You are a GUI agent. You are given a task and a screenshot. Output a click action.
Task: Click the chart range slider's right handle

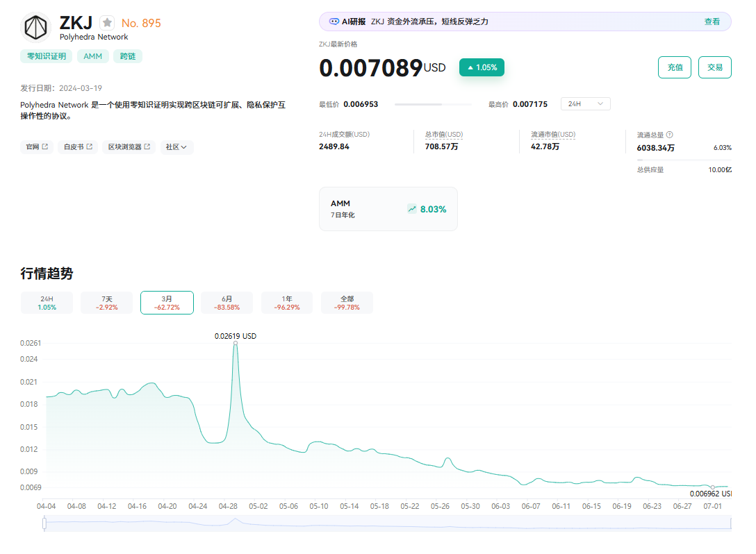click(731, 523)
